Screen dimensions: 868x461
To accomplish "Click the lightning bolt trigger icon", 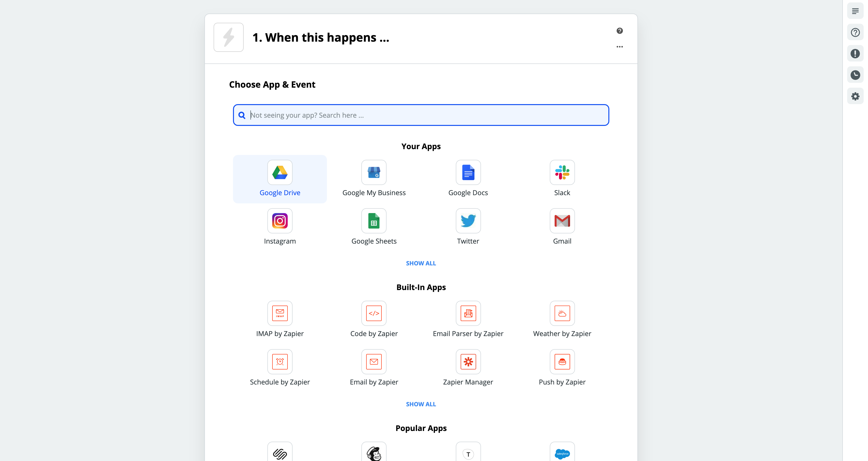I will tap(228, 37).
